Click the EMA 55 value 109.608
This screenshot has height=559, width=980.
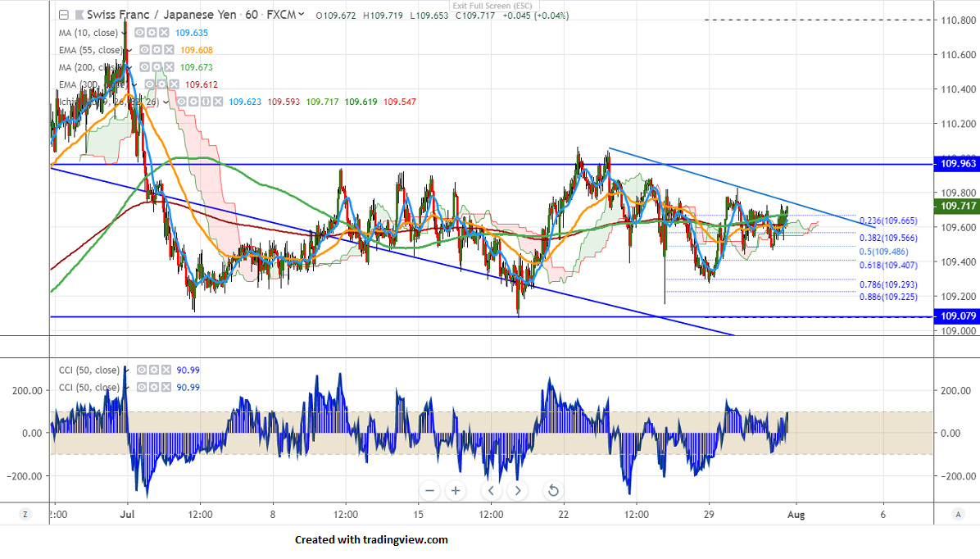tap(197, 50)
